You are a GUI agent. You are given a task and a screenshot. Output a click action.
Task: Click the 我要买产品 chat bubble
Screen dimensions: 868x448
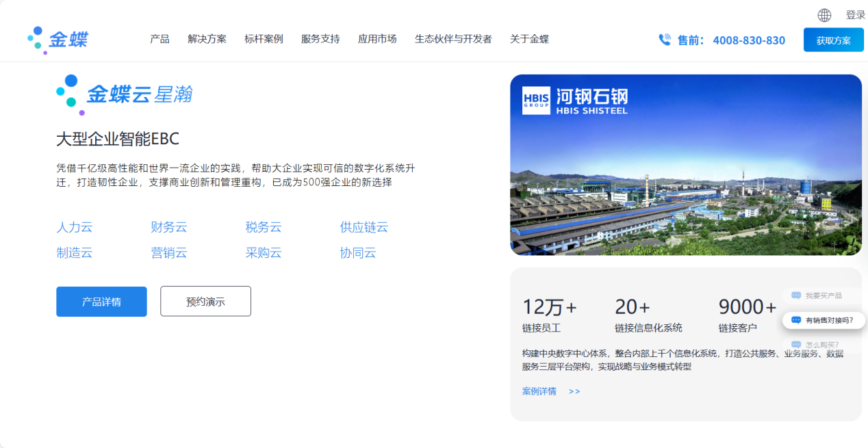[x=821, y=295]
